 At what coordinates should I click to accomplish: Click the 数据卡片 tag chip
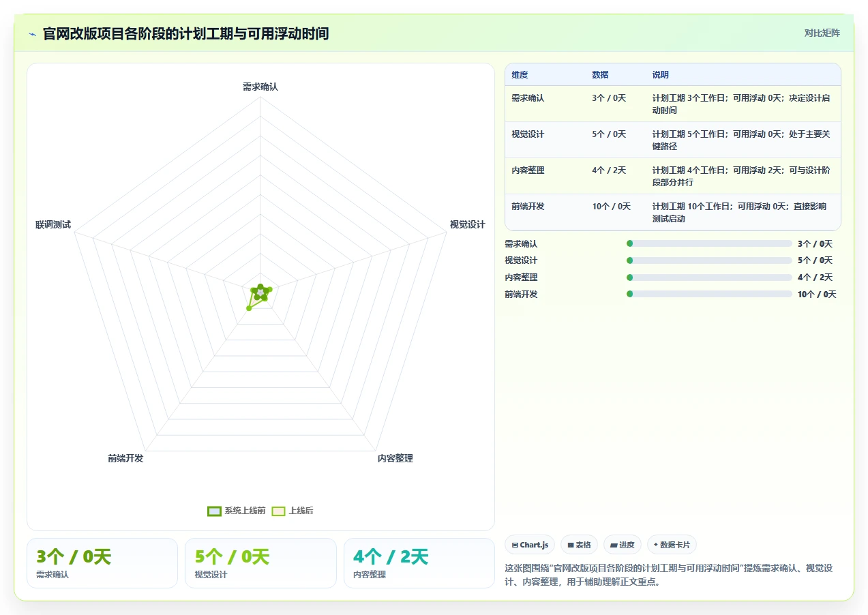[x=672, y=545]
